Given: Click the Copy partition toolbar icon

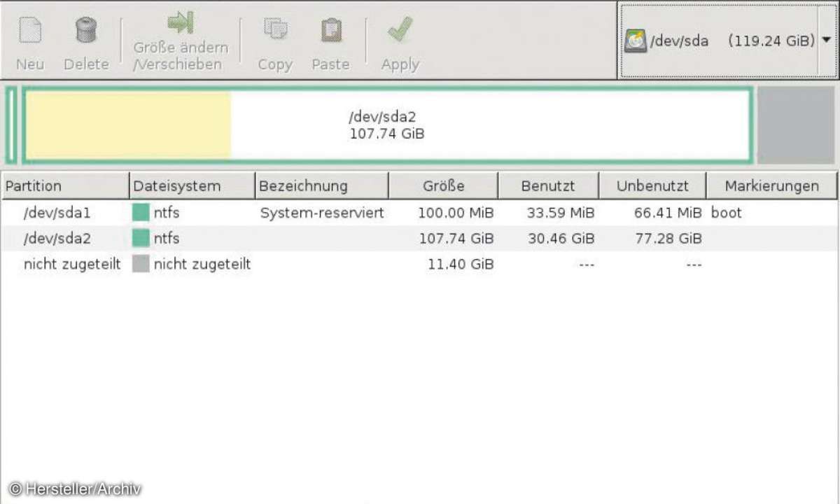Looking at the screenshot, I should (x=274, y=30).
